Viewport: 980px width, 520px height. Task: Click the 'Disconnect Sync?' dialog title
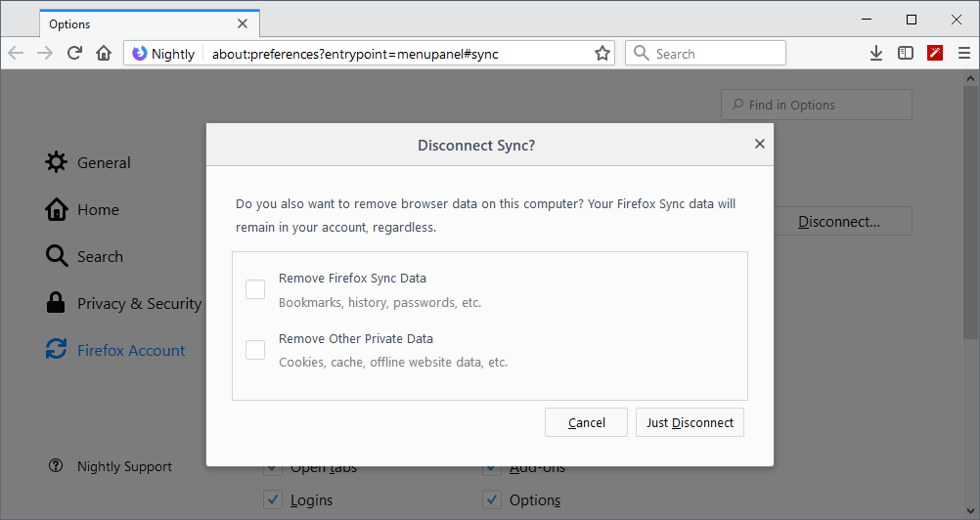click(x=476, y=146)
